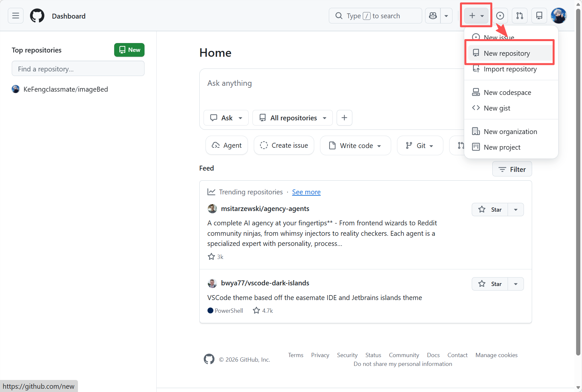This screenshot has width=582, height=392.
Task: Open the Ask mode dropdown
Action: [226, 118]
